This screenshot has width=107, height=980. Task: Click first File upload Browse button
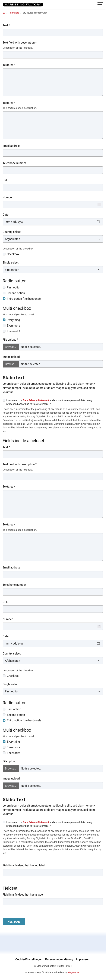point(11,347)
